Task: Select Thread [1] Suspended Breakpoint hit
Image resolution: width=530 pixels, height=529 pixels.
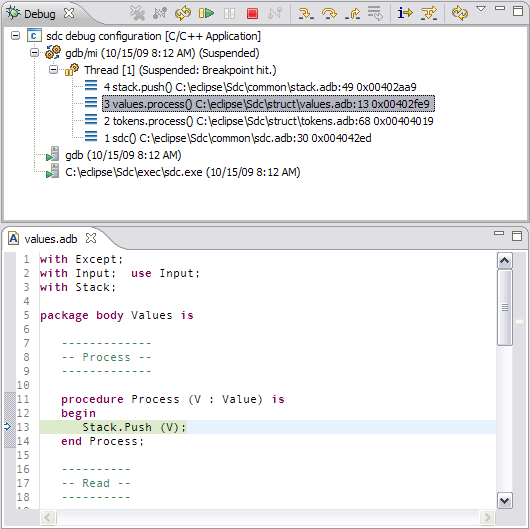Action: 180,70
